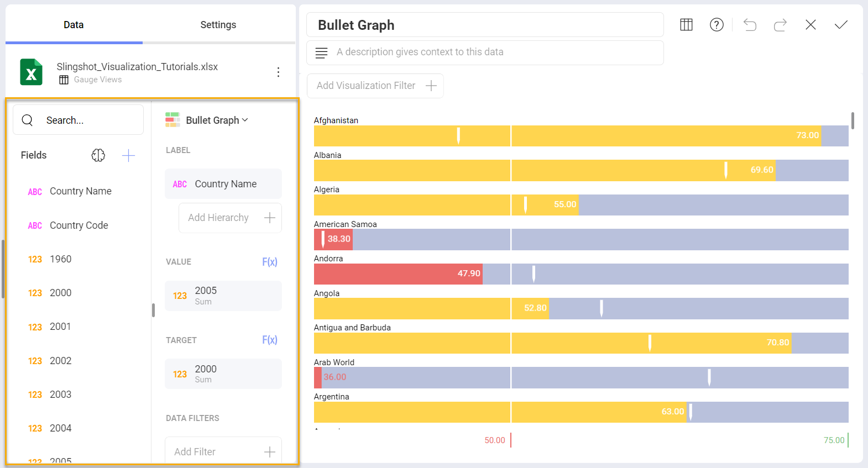
Task: Open the 2000 Sum target field options
Action: click(223, 374)
